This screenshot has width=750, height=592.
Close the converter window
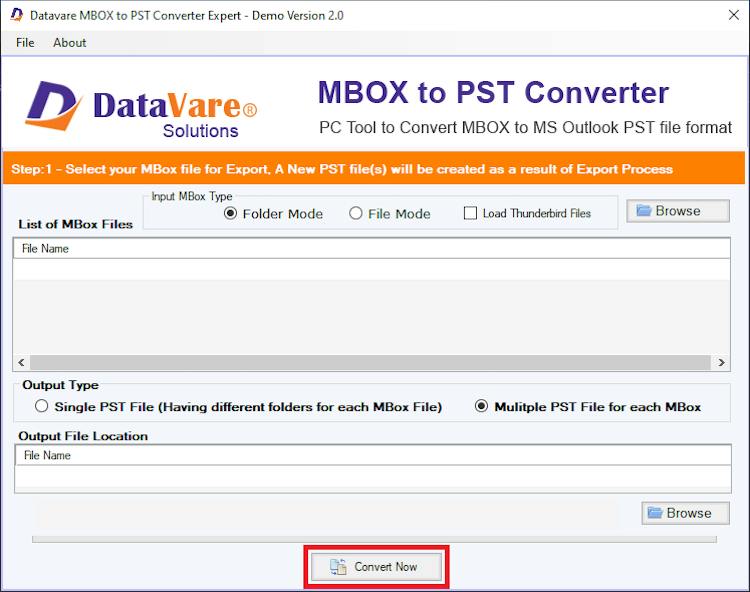[x=734, y=15]
